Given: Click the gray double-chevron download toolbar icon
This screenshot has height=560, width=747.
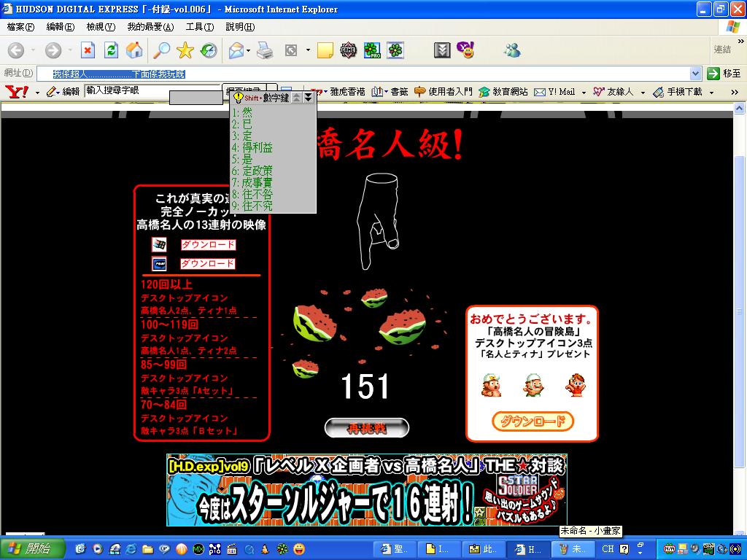Looking at the screenshot, I should click(442, 50).
